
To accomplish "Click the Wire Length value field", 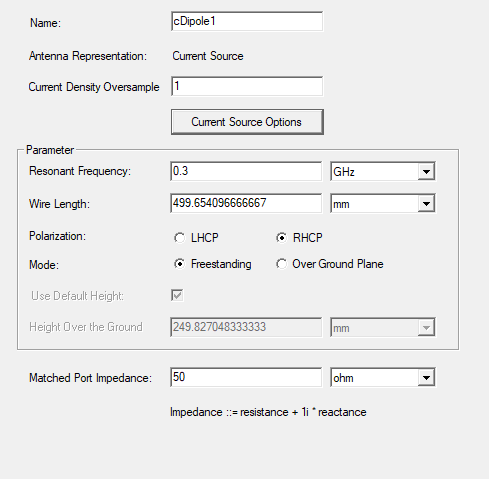I will tap(246, 203).
